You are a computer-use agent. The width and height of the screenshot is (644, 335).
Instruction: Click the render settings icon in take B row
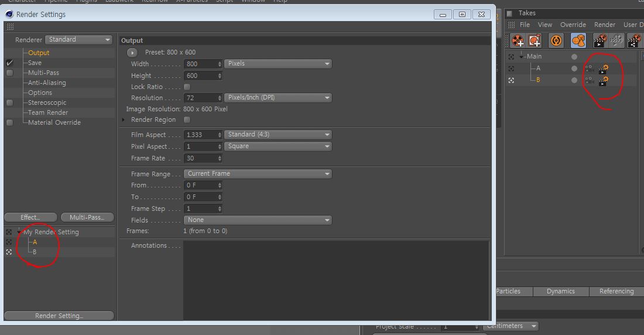click(603, 80)
